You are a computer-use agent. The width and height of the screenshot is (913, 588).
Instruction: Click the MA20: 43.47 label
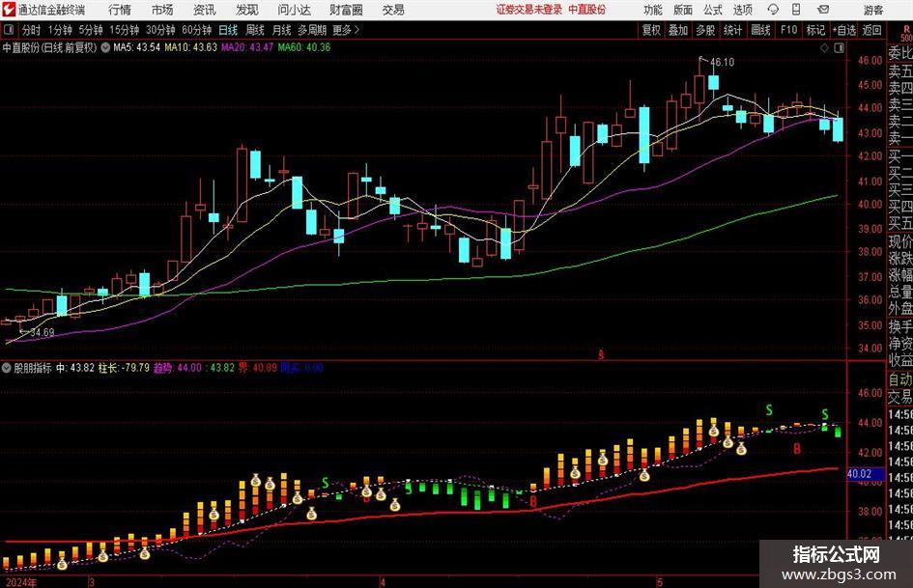[x=247, y=47]
